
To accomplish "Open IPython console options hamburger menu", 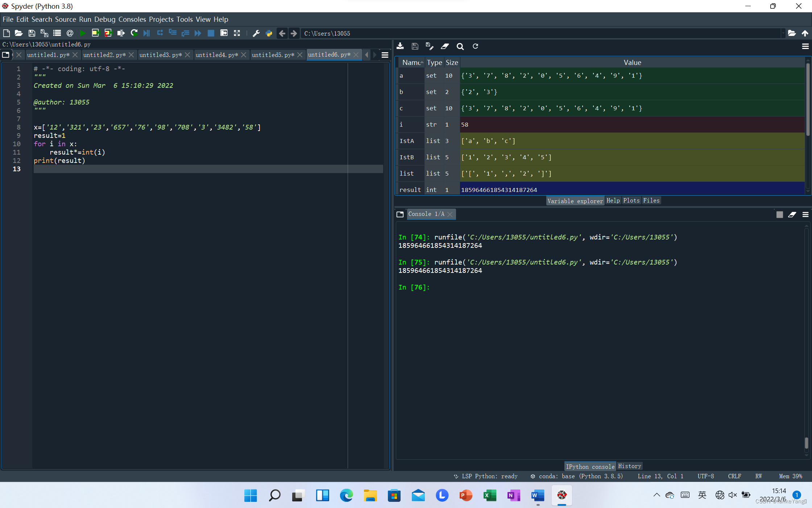I will 805,214.
